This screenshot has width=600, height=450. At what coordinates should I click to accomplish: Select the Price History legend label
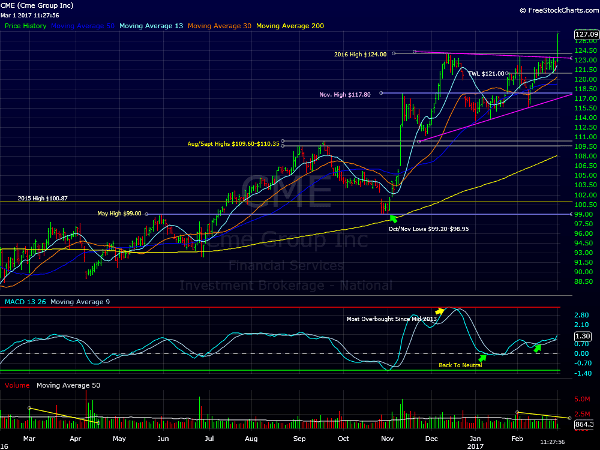(x=25, y=26)
